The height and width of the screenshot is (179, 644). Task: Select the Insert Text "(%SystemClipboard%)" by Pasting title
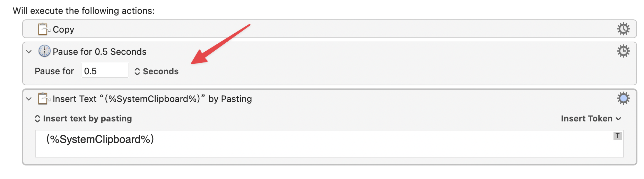tap(152, 99)
